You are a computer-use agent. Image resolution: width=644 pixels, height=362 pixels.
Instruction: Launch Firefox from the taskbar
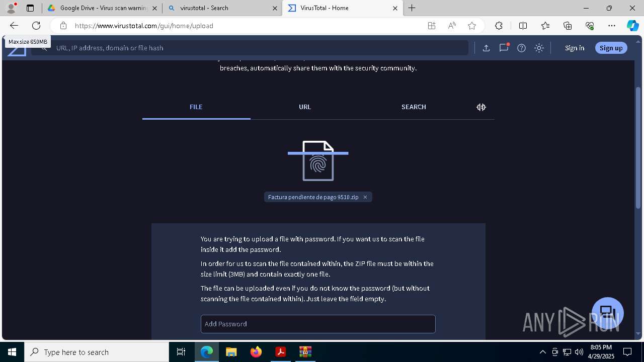pos(256,352)
